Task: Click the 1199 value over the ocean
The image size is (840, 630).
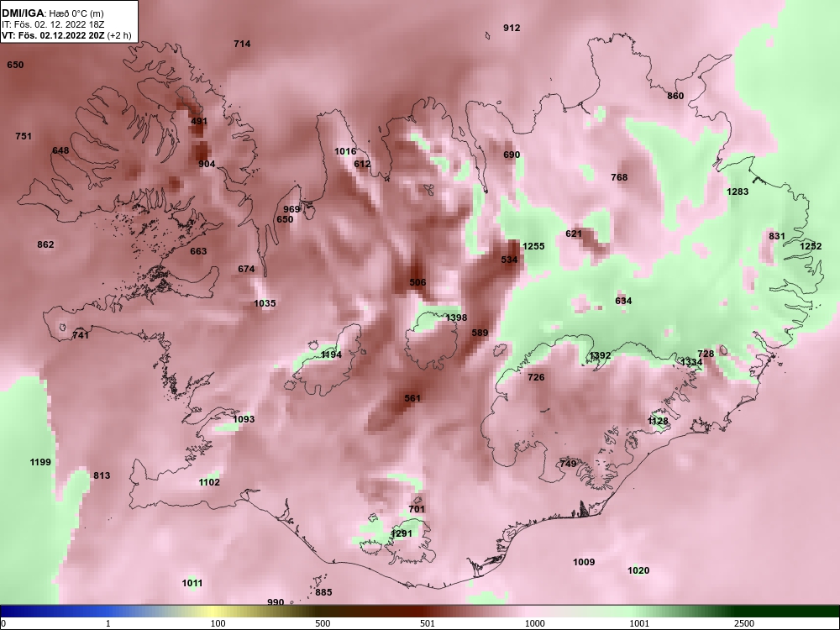Action: [40, 462]
